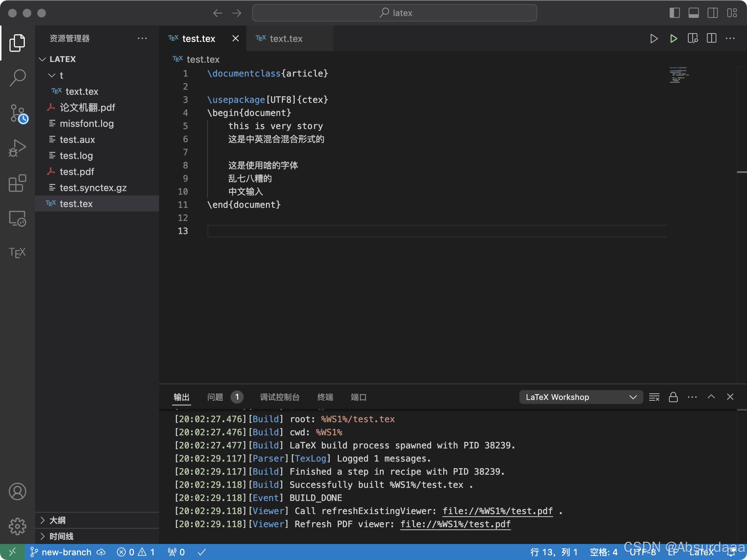Open errors and warnings status indicator
This screenshot has height=560, width=747.
coord(136,552)
